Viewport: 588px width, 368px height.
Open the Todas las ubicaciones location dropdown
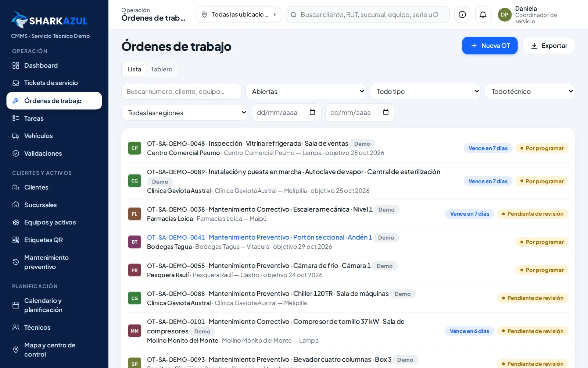[x=239, y=15]
